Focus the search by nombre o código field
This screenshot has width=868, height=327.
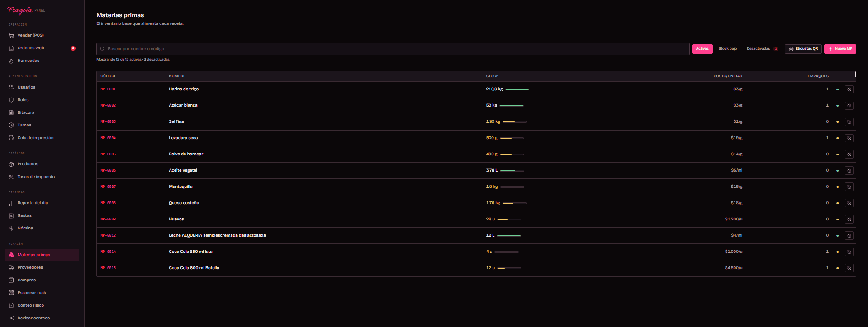coord(393,49)
